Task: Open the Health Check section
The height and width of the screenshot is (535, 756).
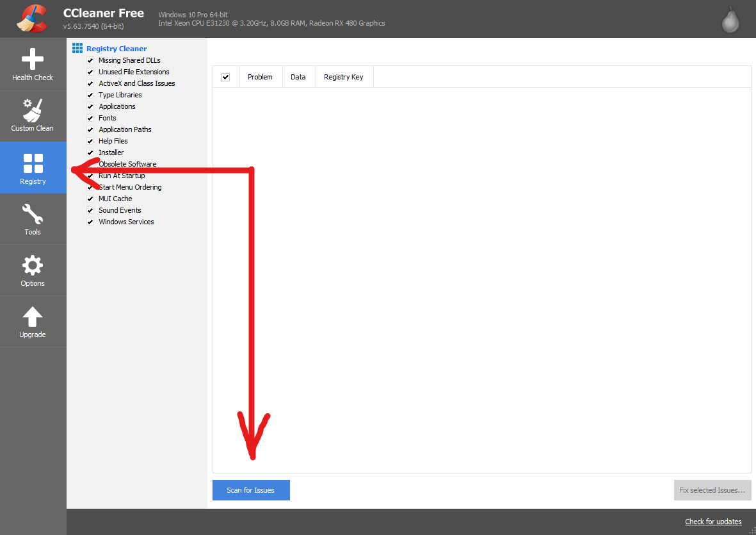Action: (33, 65)
